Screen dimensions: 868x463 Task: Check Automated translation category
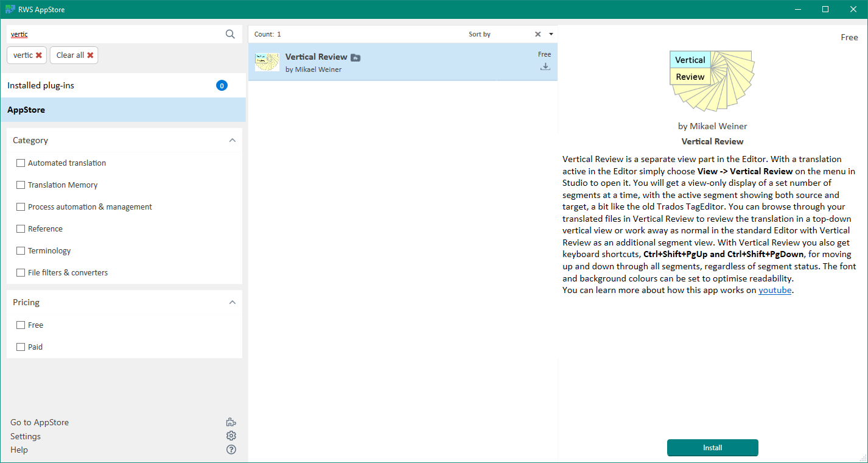click(21, 163)
